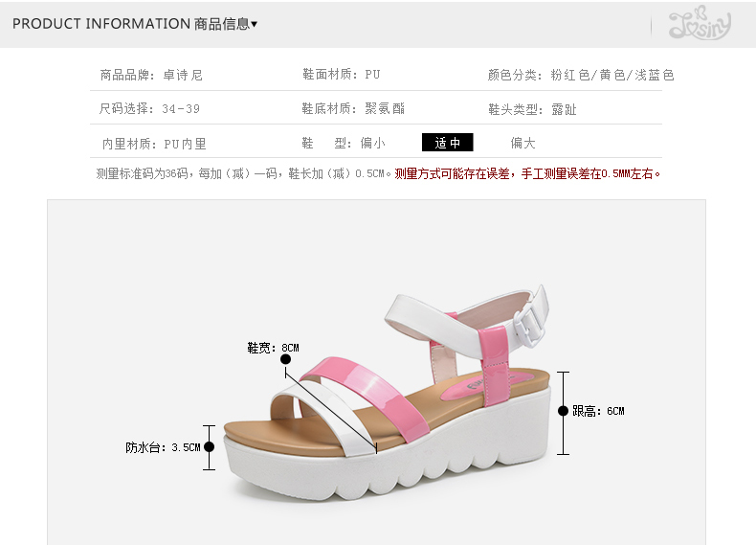Click the 鞋宽: 8CM label

(x=273, y=348)
